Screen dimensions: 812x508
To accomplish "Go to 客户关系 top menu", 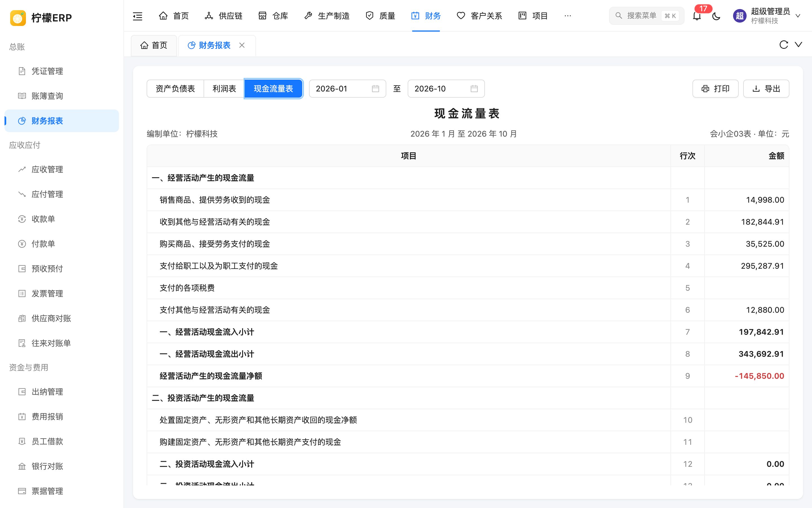I will point(479,16).
